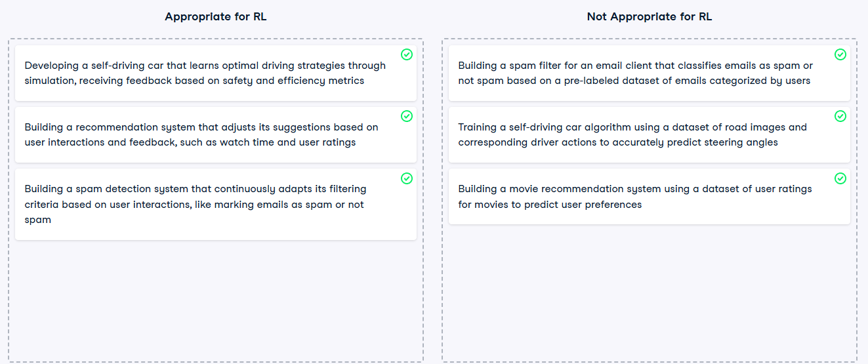Click the checkmark on the movie recommendation card
The width and height of the screenshot is (868, 364).
coord(840,178)
